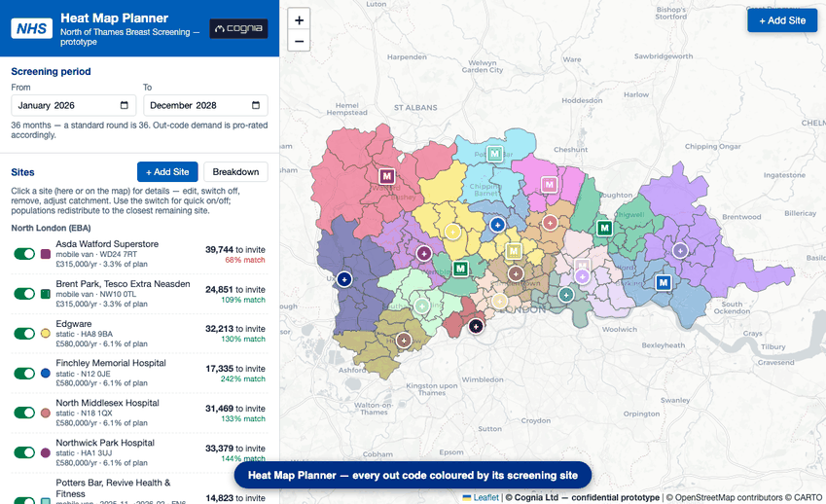Switch off the Edgware site

[24, 334]
